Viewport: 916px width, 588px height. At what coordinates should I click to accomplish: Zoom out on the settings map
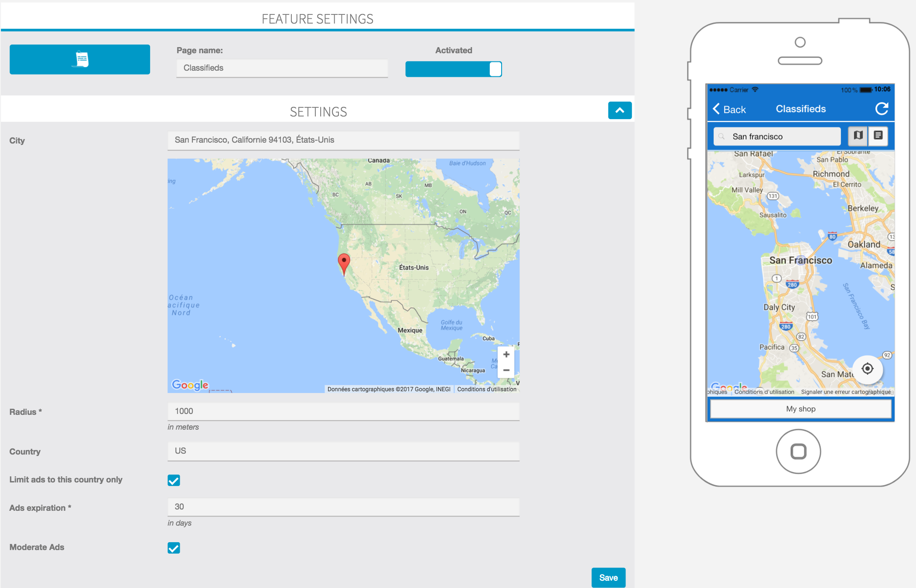coord(506,370)
